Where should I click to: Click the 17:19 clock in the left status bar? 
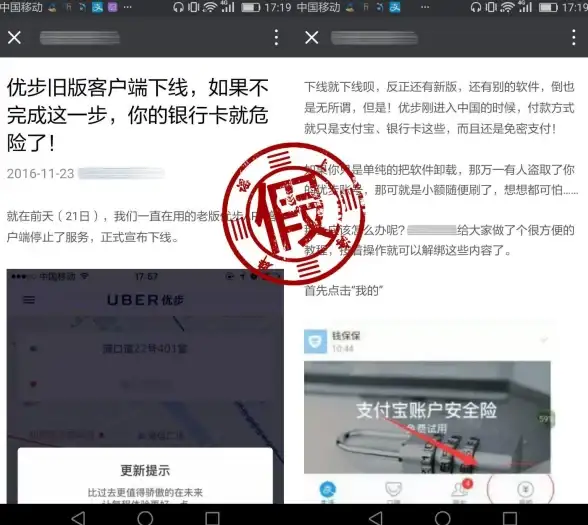click(x=278, y=7)
